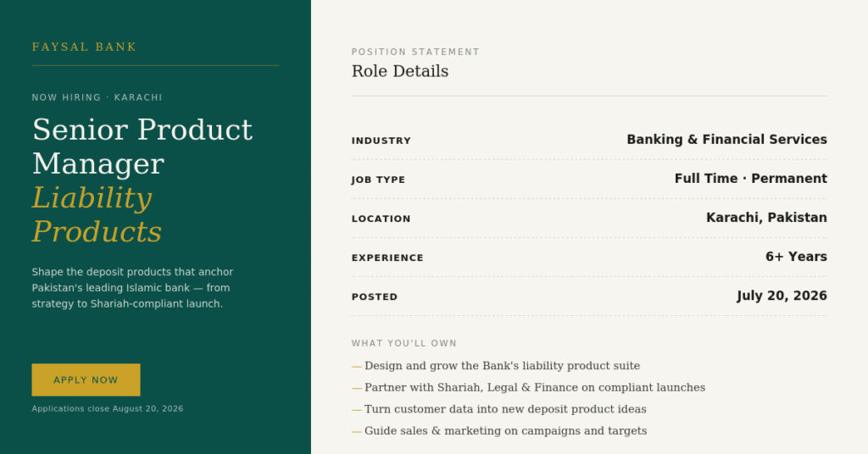Click the Apply Now button

pos(86,380)
